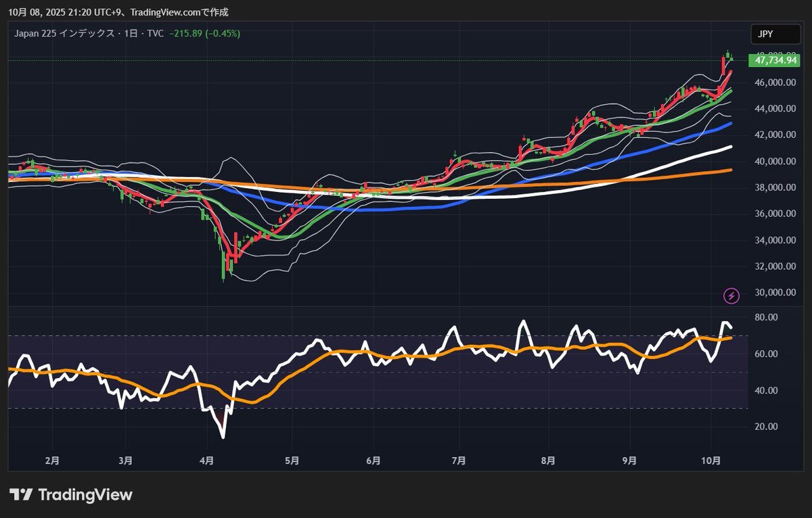Click the purple lightning bolt icon
The image size is (812, 518).
click(731, 296)
